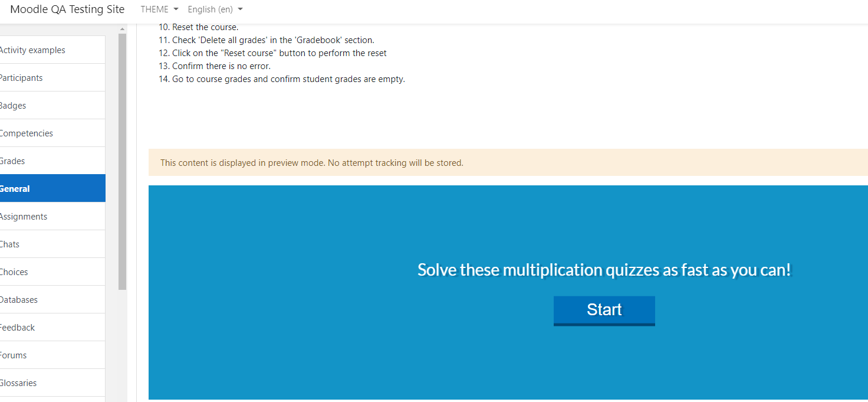
Task: Start the multiplication quiz
Action: (x=604, y=311)
